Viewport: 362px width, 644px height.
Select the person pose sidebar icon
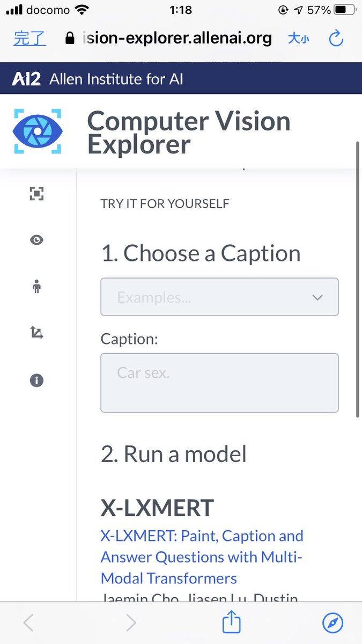click(x=36, y=287)
